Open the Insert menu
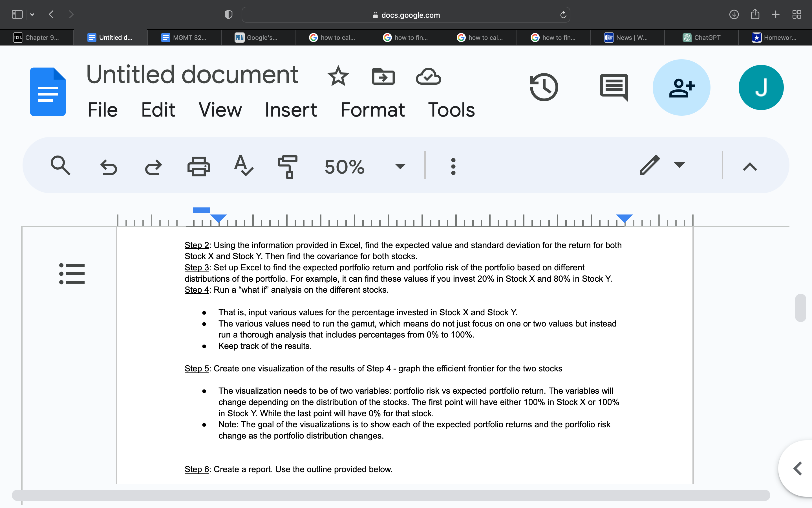Screen dimensions: 812x508 click(x=291, y=110)
